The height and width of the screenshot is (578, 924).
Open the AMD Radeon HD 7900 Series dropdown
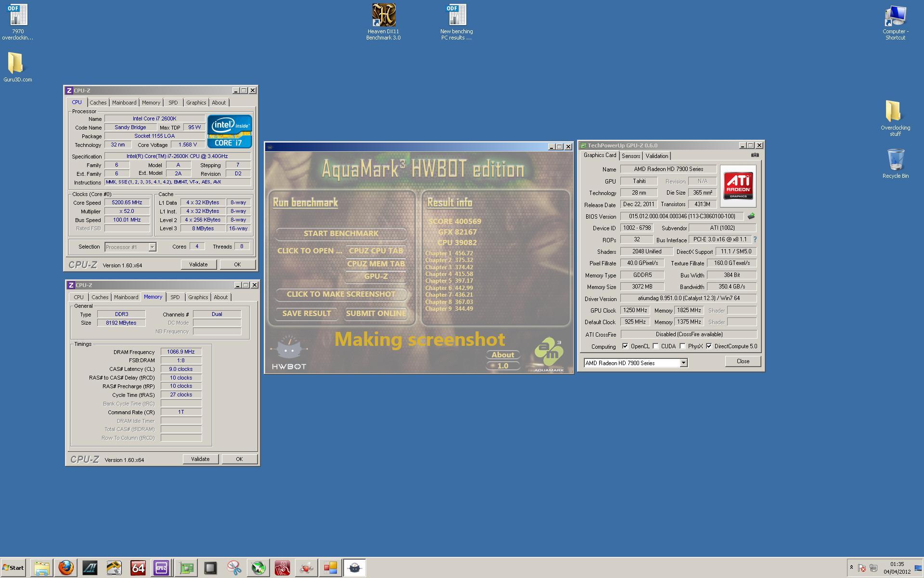683,363
